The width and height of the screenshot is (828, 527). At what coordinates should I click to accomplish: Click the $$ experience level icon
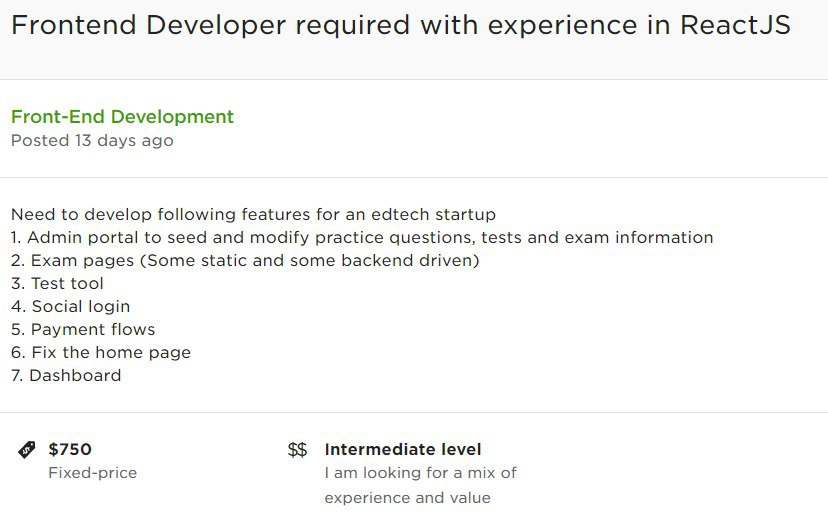point(297,449)
